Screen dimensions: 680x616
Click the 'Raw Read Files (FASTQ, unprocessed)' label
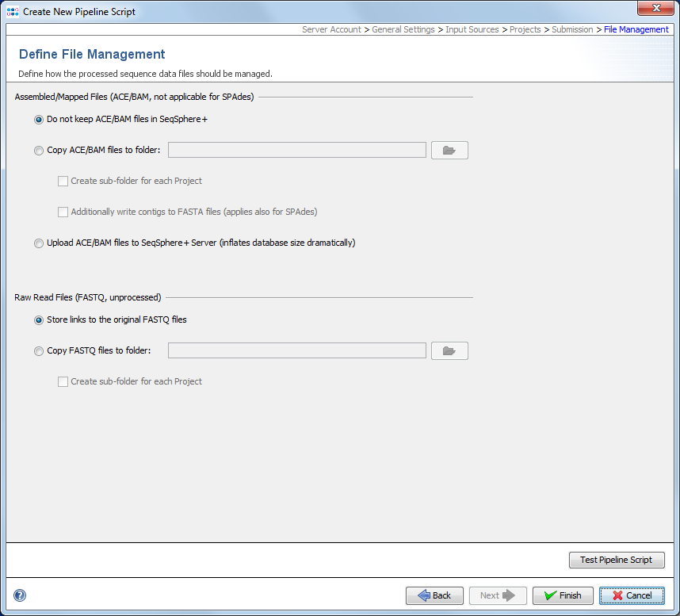click(x=88, y=297)
